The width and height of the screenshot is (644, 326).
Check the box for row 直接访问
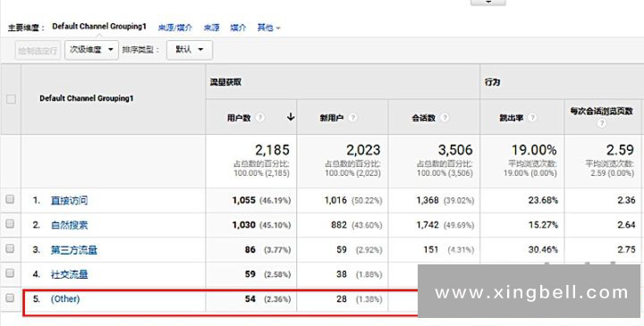tap(10, 199)
